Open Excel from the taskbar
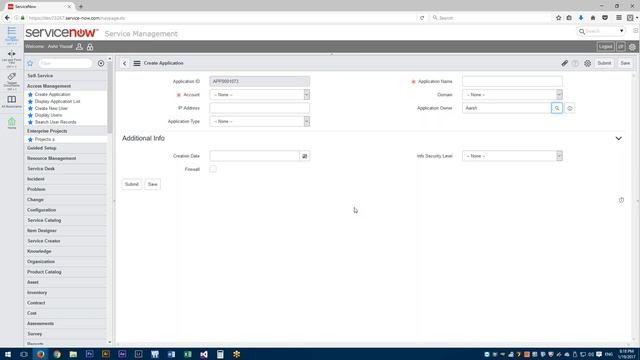Viewport: 640px width, 360px height. [x=187, y=354]
